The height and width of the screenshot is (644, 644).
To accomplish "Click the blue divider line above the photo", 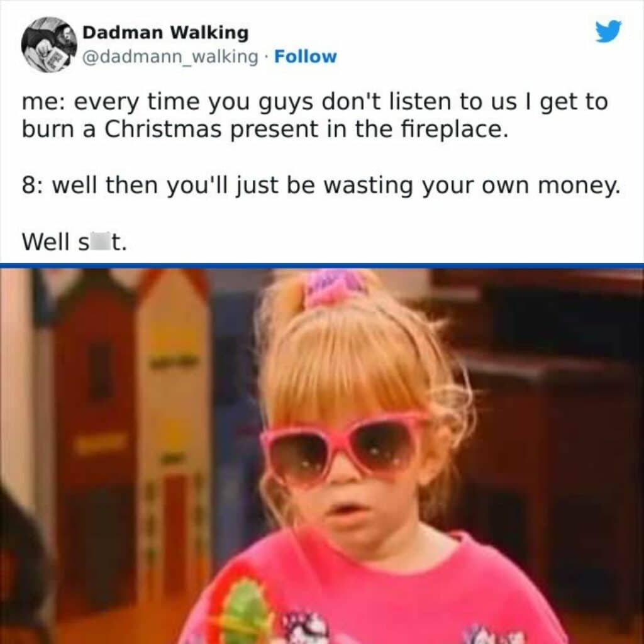I will pos(322,265).
